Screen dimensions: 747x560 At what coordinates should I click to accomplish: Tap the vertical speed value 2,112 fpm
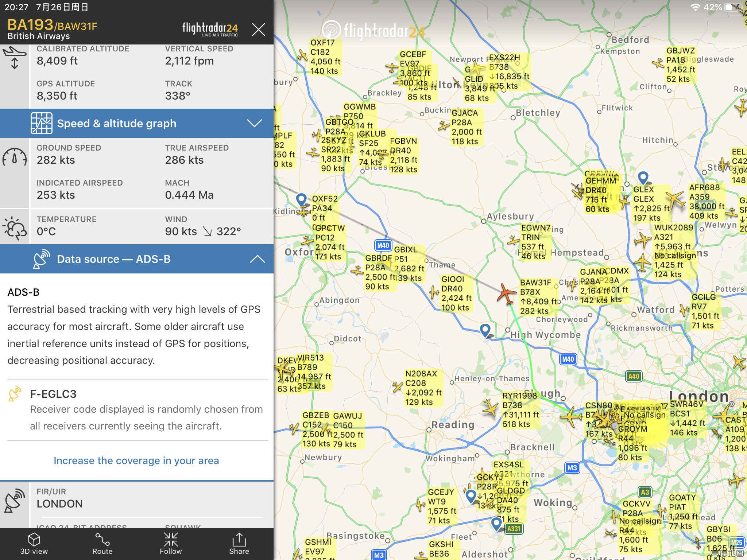coord(189,61)
